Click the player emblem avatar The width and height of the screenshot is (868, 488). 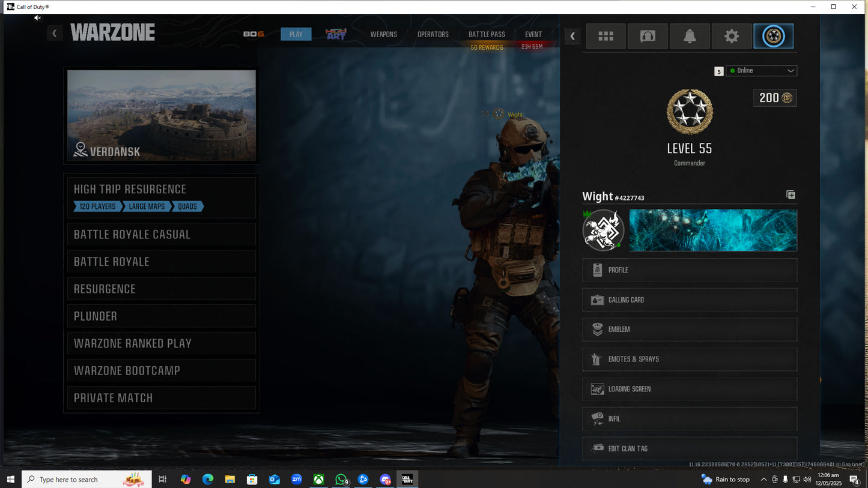pyautogui.click(x=603, y=230)
